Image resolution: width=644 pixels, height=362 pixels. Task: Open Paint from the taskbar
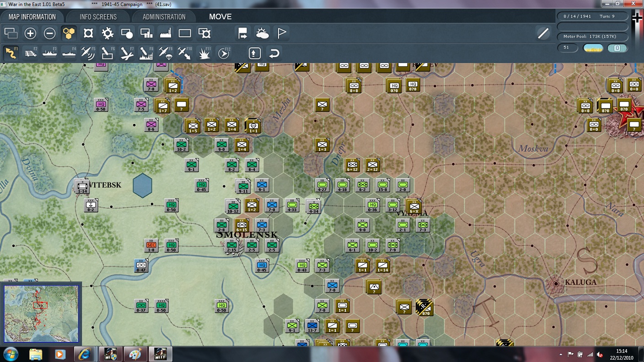(x=135, y=354)
